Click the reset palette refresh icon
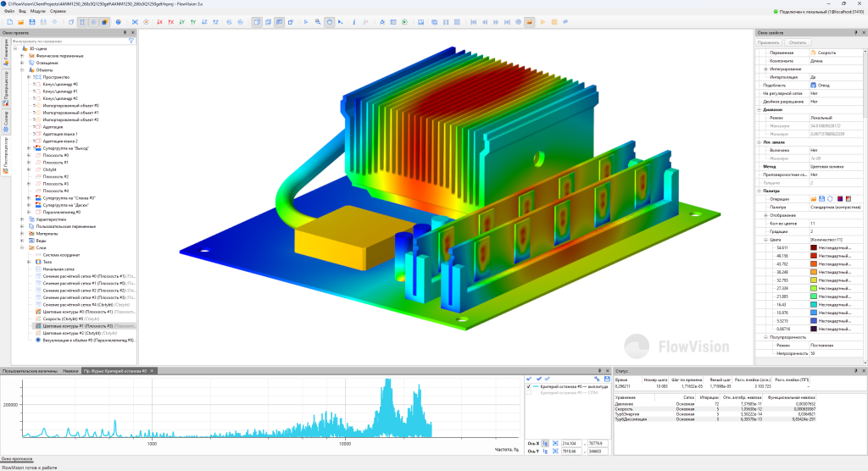This screenshot has height=471, width=868. tap(830, 199)
